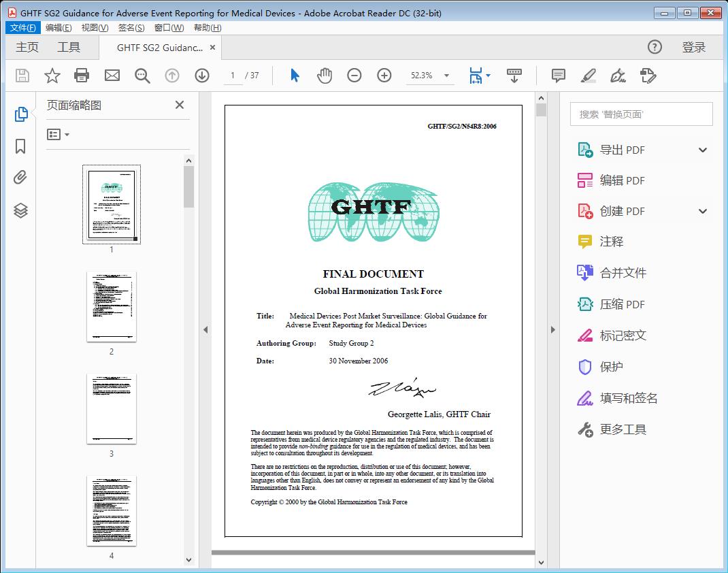Screen dimensions: 728x573
Task: Open the zoom percentage dropdown showing 52.3%
Action: [446, 76]
